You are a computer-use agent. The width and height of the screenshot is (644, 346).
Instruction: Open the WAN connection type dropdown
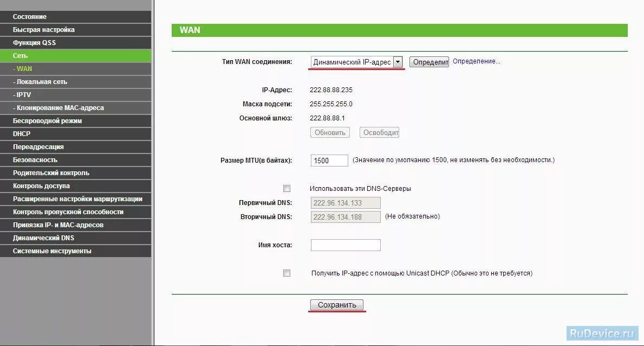pos(356,62)
